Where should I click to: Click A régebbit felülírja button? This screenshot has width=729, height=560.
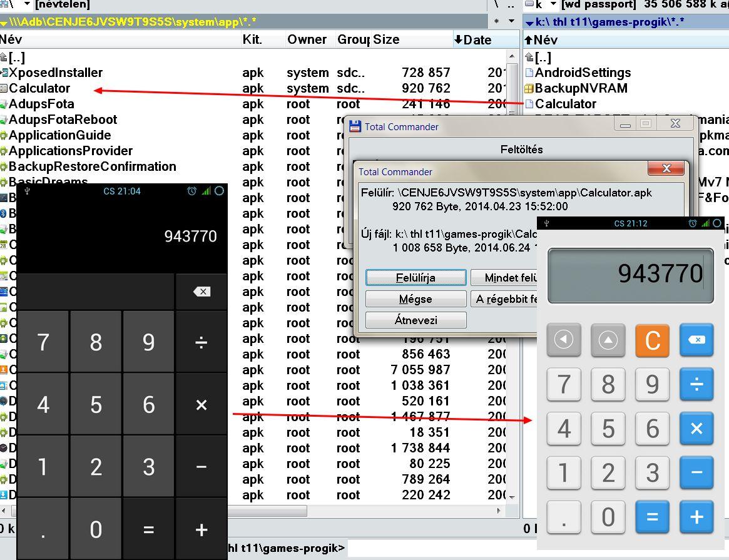point(504,299)
